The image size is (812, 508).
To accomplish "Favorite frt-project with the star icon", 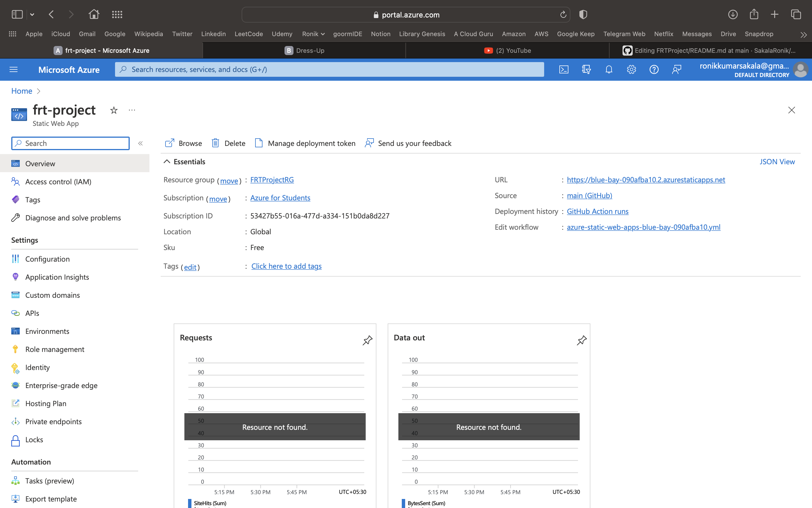I will point(114,110).
